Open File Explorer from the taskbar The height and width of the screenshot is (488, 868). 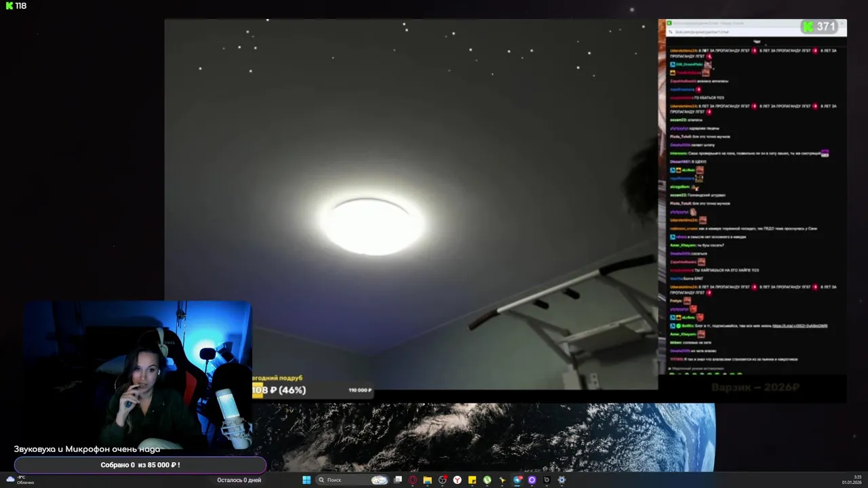[x=427, y=480]
